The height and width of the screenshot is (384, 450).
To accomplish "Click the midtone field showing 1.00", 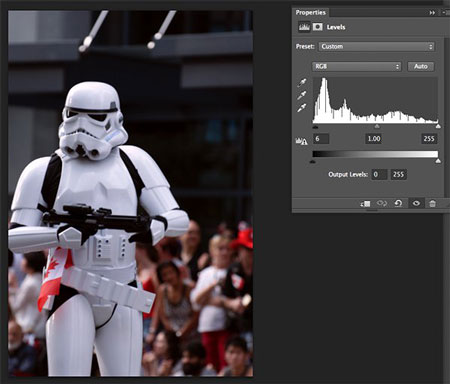I will 373,139.
